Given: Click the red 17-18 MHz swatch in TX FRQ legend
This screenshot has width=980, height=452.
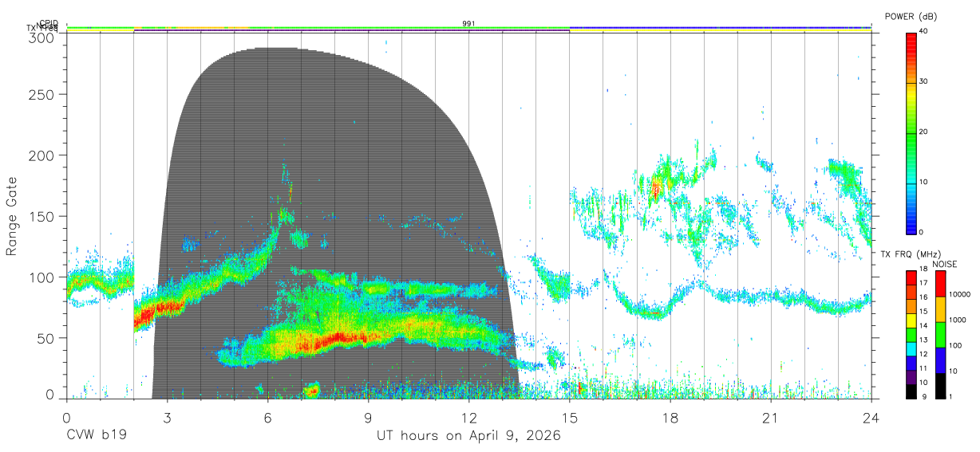Looking at the screenshot, I should point(911,277).
